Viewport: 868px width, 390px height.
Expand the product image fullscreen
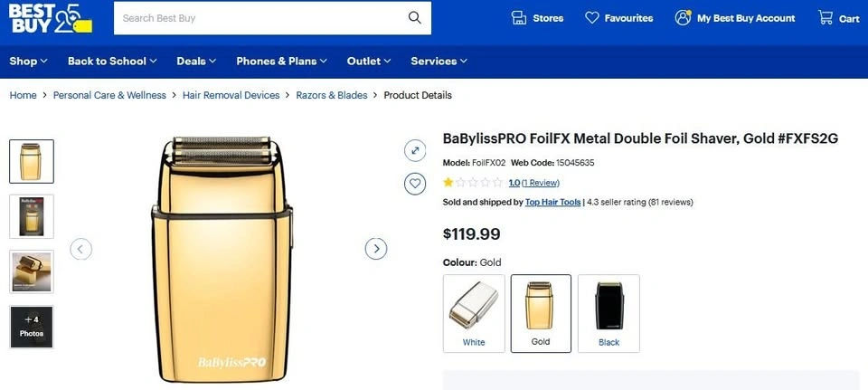click(415, 151)
